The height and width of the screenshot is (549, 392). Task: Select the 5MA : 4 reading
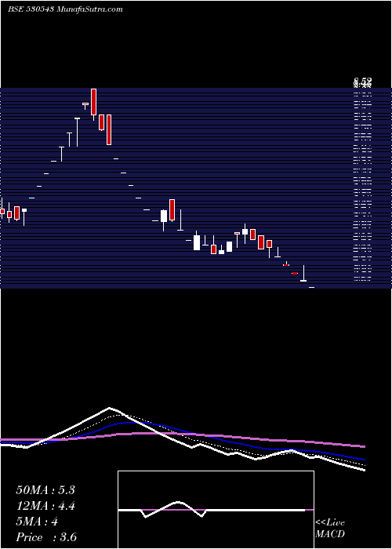point(37,522)
